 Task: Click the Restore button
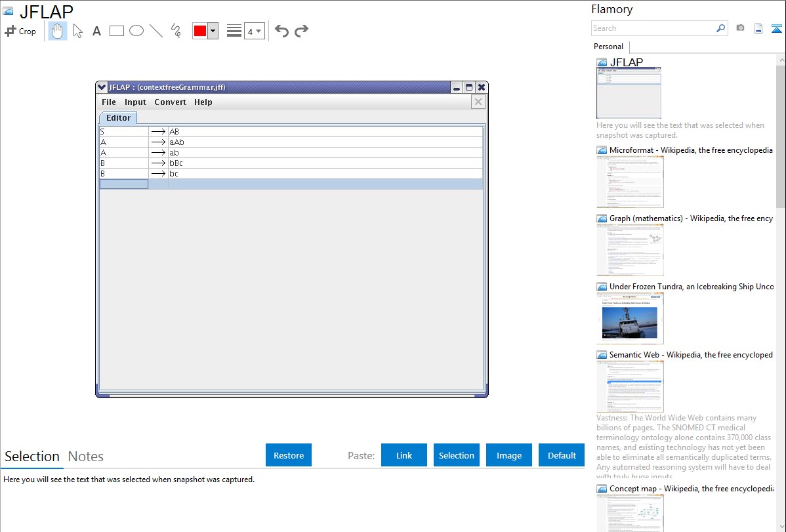coord(289,455)
